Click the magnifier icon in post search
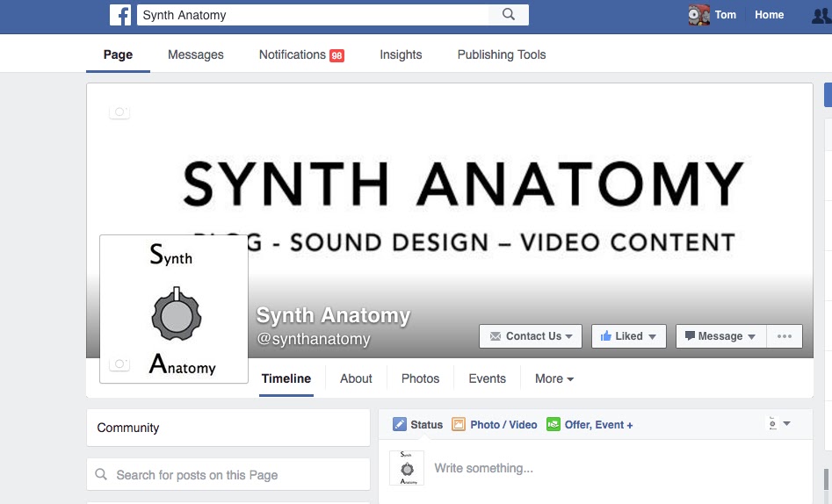The height and width of the screenshot is (504, 832). (x=101, y=474)
